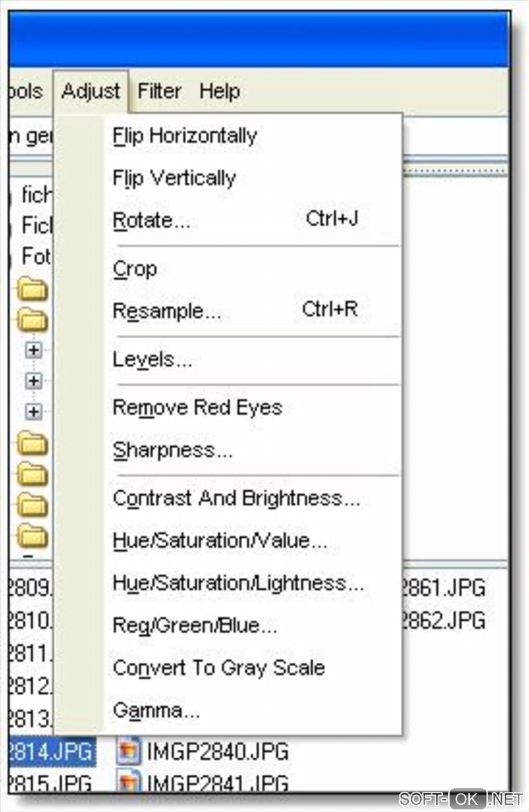Open the Help menu
The width and height of the screenshot is (529, 812).
(219, 91)
